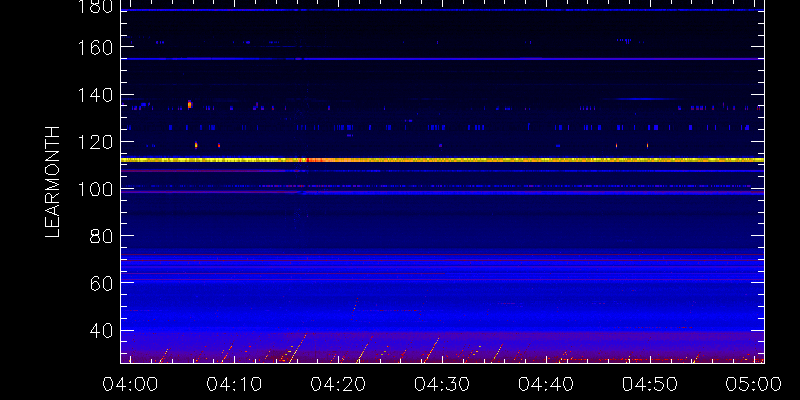Click the 04:30 time axis label
Viewport: 800px width, 400px height.
pos(442,384)
